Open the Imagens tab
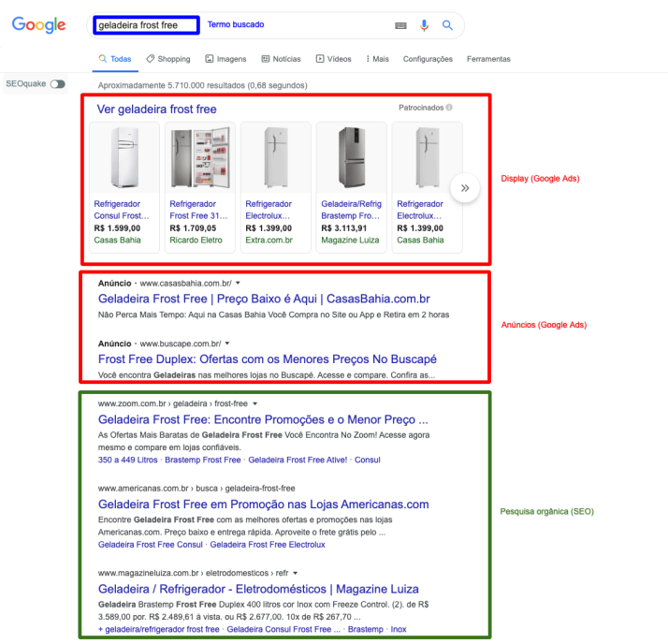668x644 pixels. [225, 59]
